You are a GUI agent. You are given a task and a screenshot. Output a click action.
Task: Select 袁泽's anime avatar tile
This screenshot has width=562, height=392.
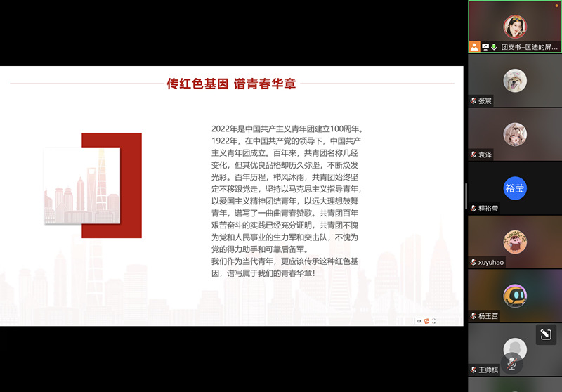(x=515, y=133)
